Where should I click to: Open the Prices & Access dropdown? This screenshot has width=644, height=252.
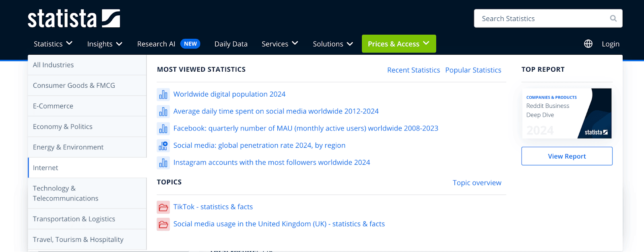pyautogui.click(x=398, y=44)
